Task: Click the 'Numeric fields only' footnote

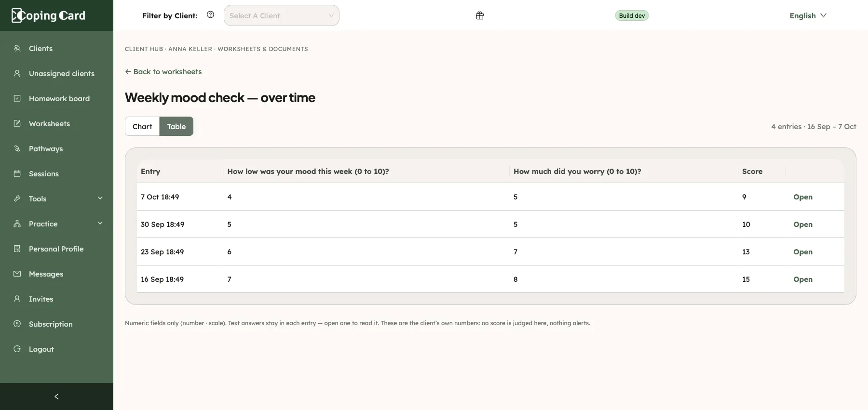Action: [x=357, y=323]
